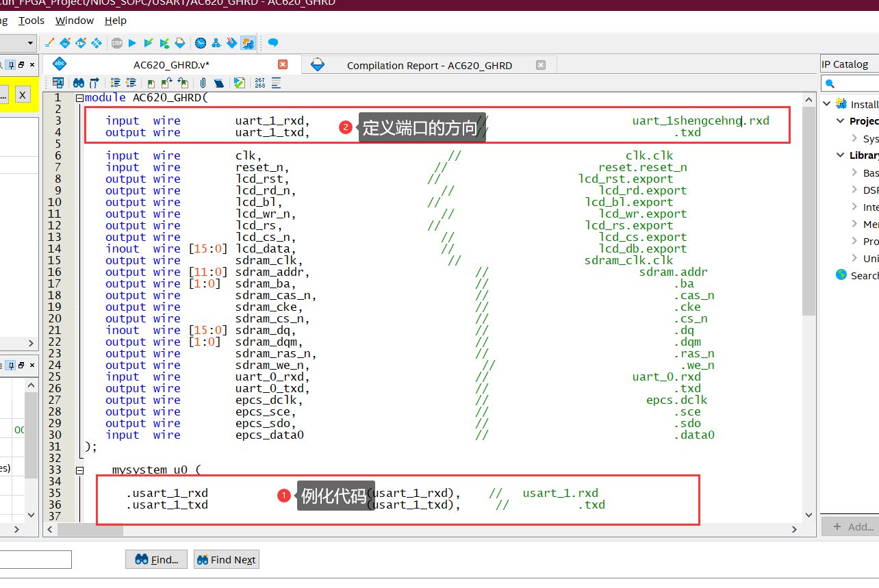The height and width of the screenshot is (588, 879).
Task: Close the AC620_GHRD.v tab
Action: (283, 64)
